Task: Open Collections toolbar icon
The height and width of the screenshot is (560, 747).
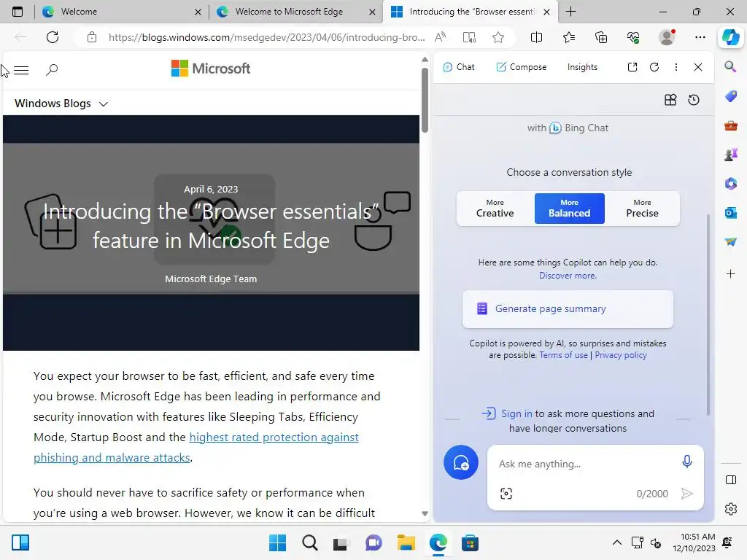Action: pos(601,37)
